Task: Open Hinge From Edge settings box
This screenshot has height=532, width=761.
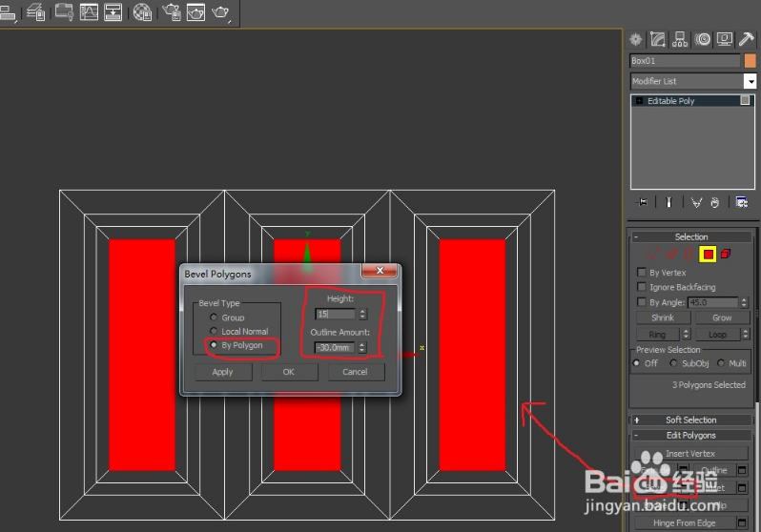Action: pos(742,522)
